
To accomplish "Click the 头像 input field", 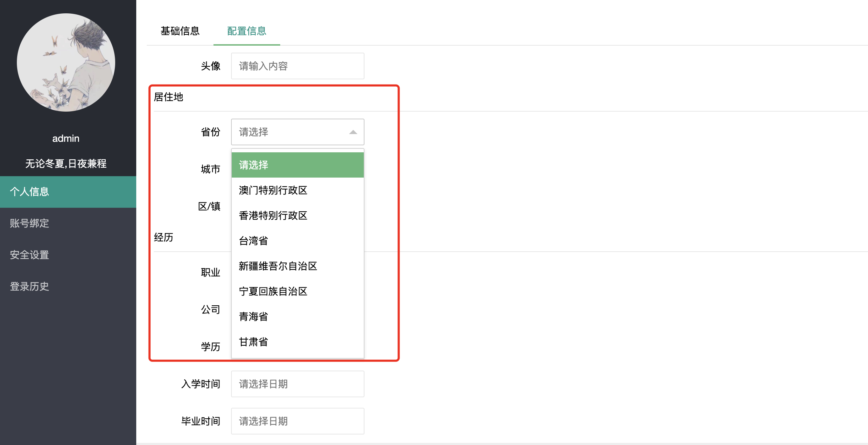I will point(297,66).
